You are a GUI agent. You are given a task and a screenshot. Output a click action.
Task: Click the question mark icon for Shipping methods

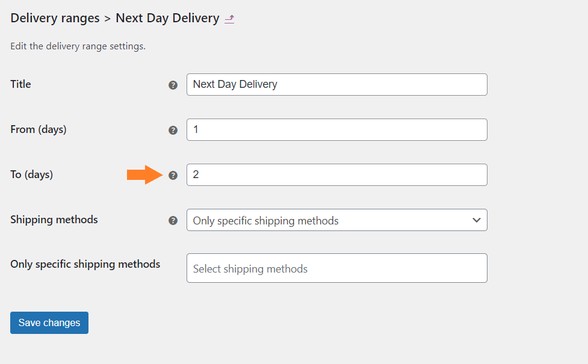173,220
